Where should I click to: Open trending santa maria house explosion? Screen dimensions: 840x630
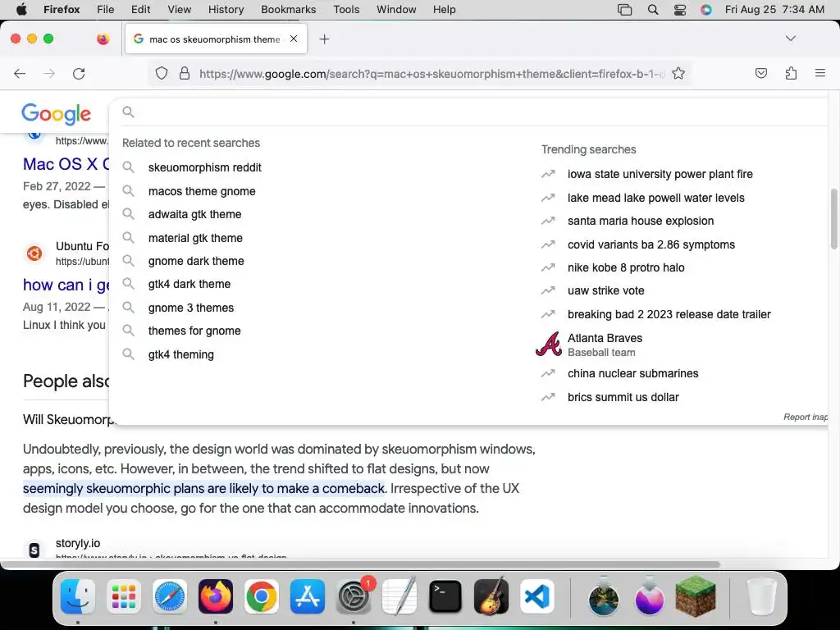[641, 221]
